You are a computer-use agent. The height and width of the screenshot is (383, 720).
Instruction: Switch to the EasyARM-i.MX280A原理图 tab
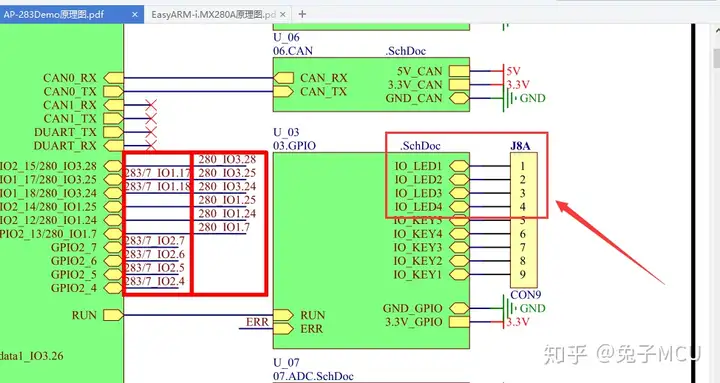(214, 14)
